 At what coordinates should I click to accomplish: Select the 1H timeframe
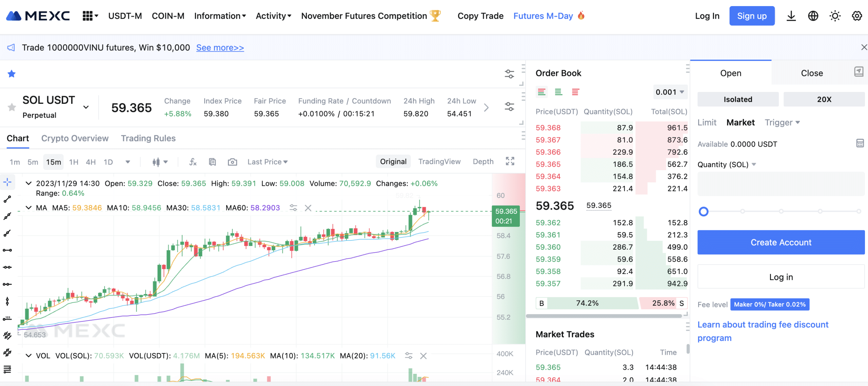pyautogui.click(x=74, y=162)
